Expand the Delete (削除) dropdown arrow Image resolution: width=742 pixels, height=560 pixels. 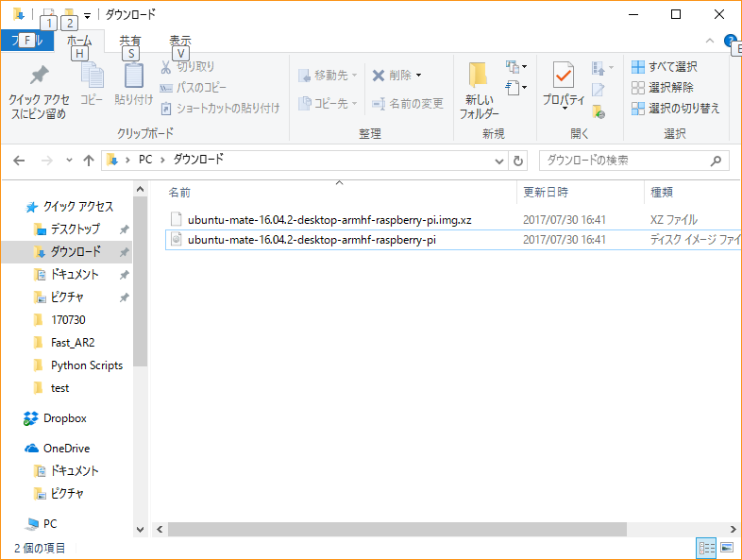pos(419,76)
